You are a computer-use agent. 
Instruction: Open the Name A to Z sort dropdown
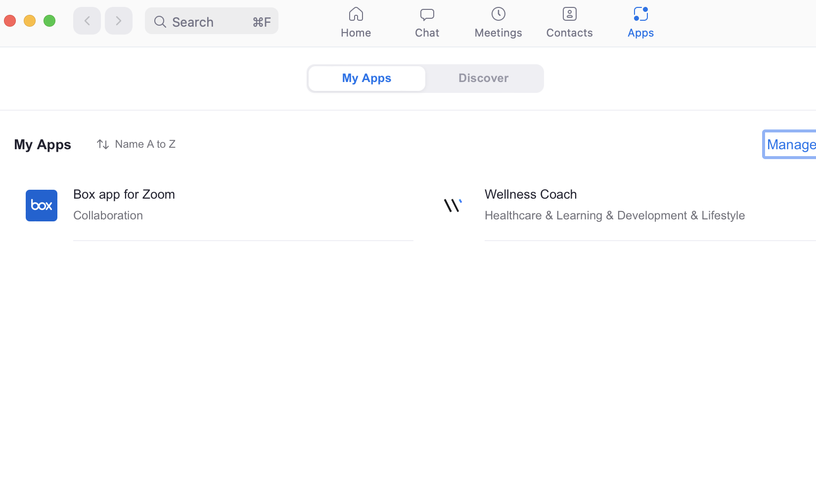[136, 144]
